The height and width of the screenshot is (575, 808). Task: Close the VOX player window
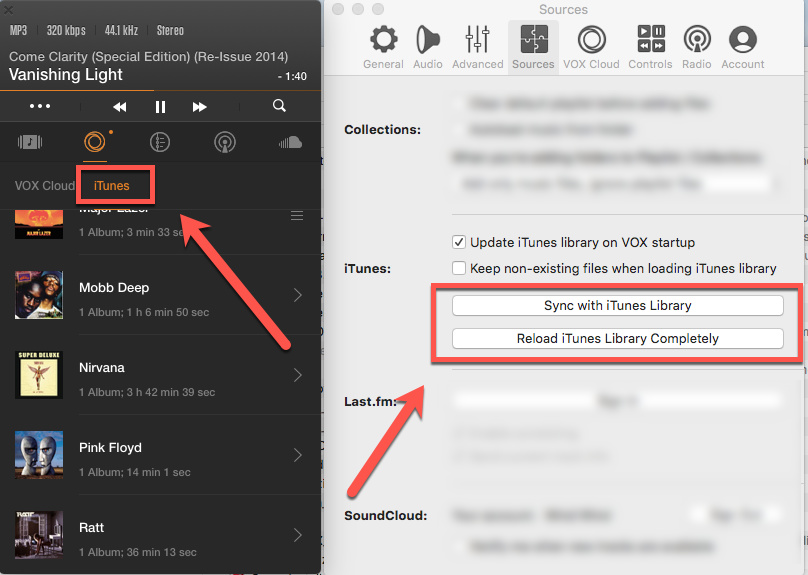click(x=8, y=9)
